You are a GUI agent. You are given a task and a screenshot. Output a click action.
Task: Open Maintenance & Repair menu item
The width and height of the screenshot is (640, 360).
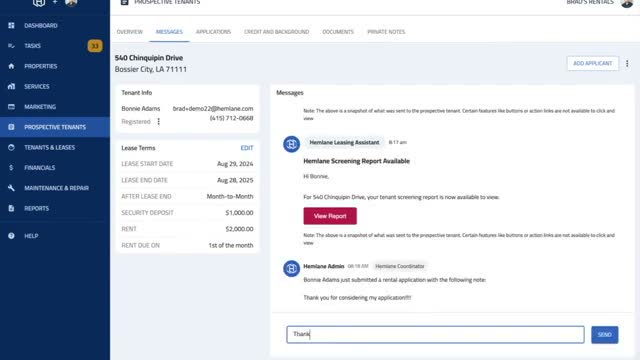(x=55, y=188)
